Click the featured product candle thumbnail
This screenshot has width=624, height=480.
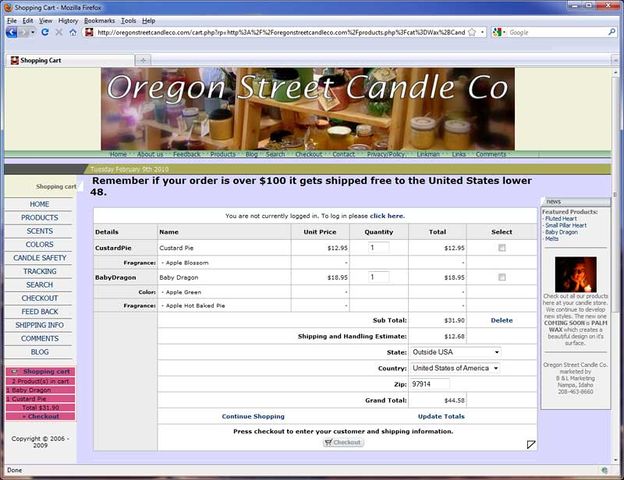click(575, 274)
